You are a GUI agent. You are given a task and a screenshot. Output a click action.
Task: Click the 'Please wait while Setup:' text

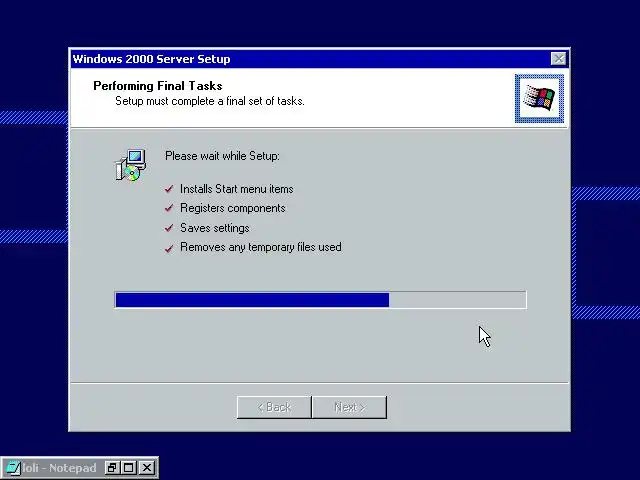pyautogui.click(x=222, y=156)
